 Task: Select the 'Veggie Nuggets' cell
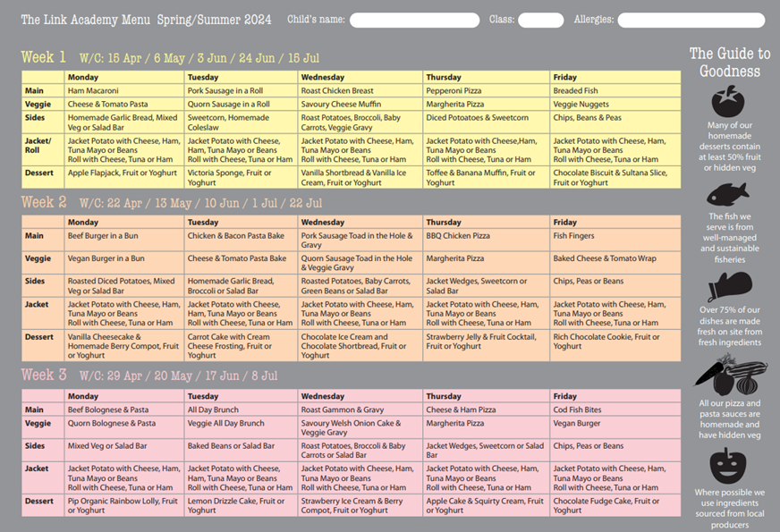615,104
